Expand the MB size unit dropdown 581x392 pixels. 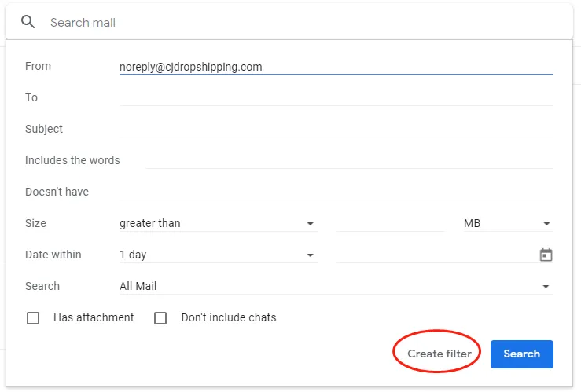[507, 224]
